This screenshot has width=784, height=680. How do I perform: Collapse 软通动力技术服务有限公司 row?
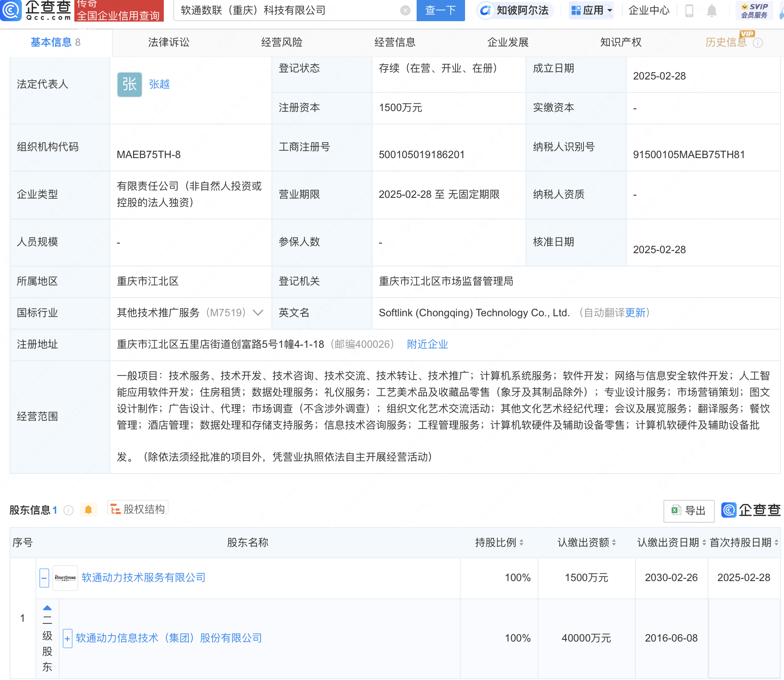[44, 578]
